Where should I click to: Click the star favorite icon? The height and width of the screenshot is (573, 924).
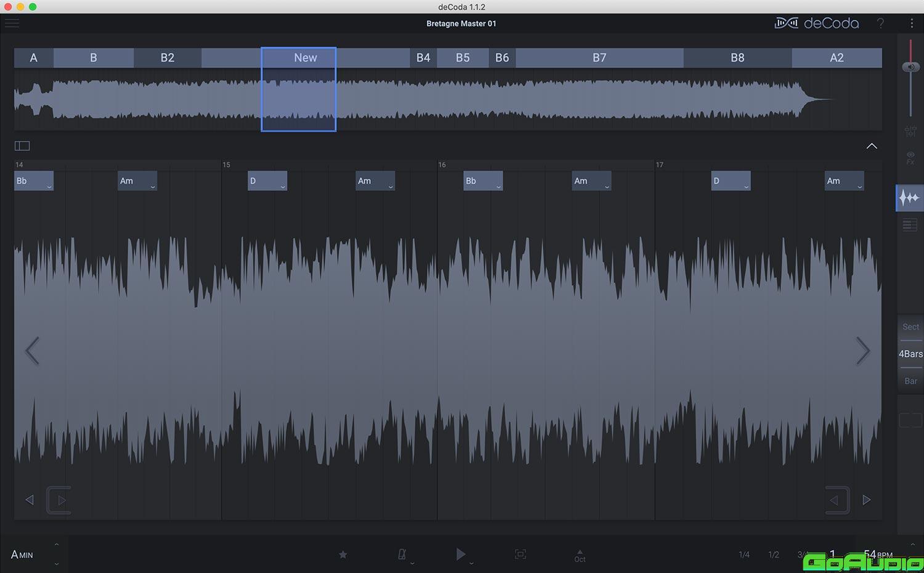coord(343,555)
